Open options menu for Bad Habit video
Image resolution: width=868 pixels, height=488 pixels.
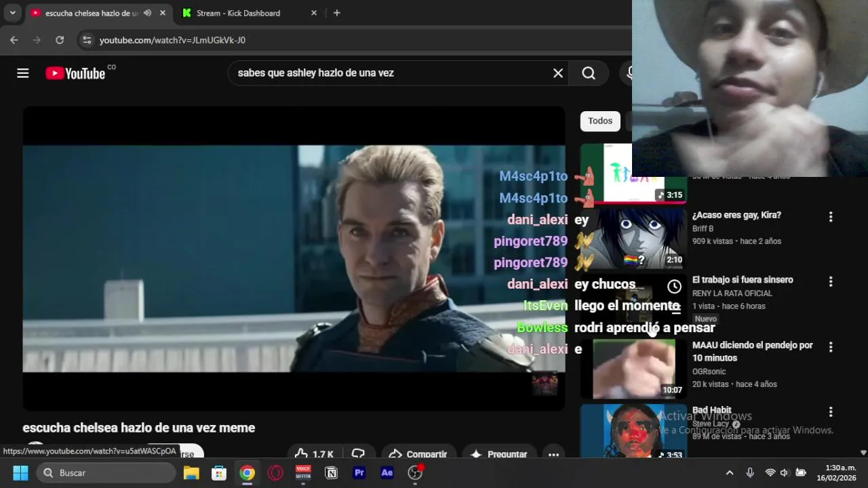831,412
